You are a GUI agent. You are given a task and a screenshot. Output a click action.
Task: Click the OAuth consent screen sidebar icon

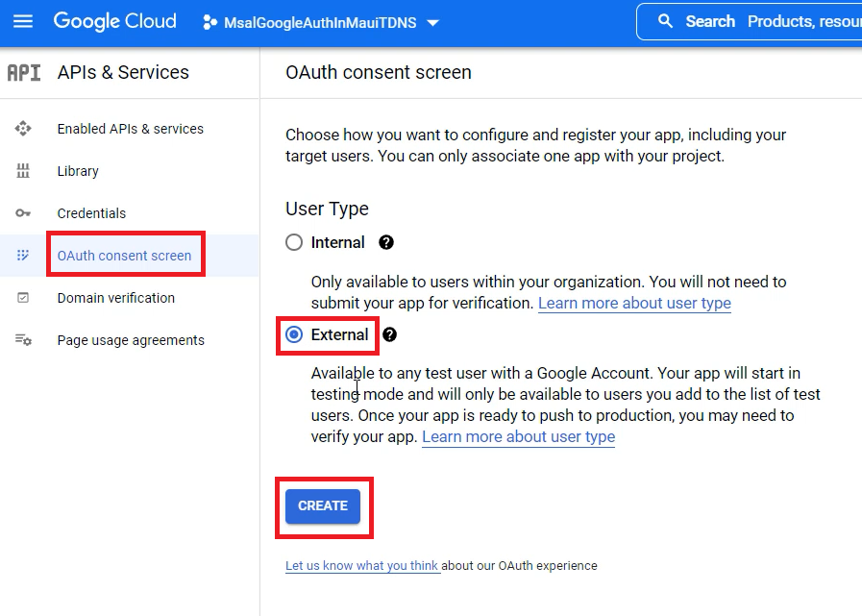pyautogui.click(x=22, y=256)
